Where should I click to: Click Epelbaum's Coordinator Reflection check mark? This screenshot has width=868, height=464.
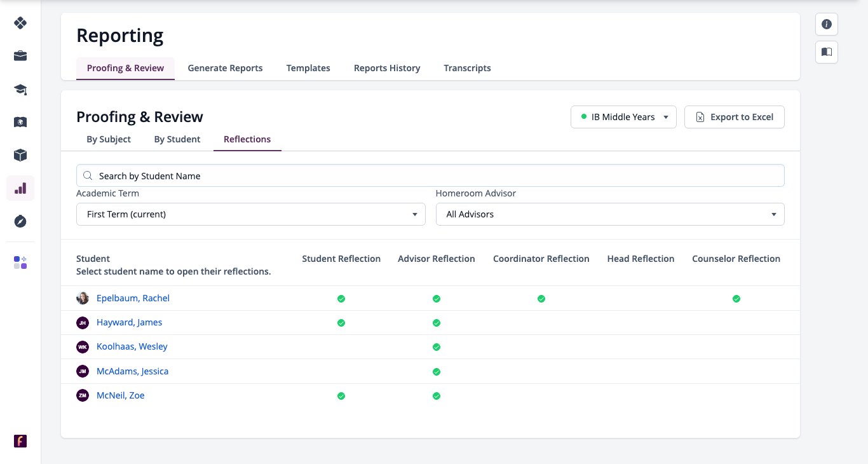pos(541,299)
